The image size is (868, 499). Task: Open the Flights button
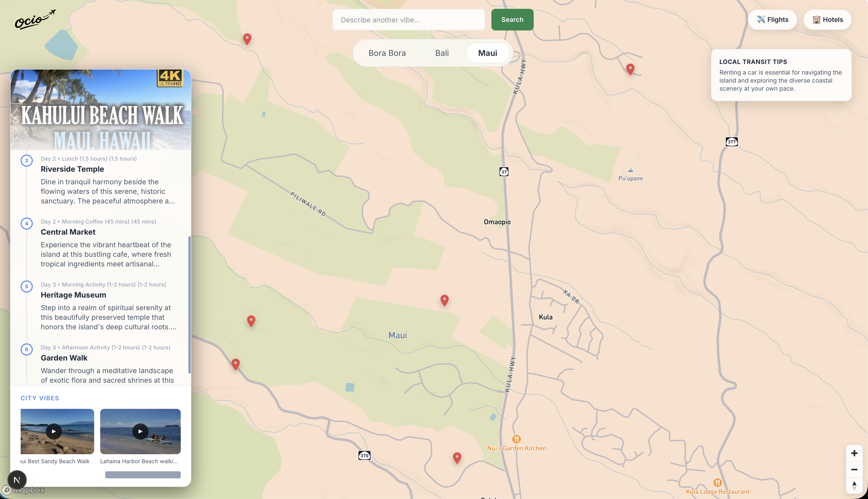(772, 20)
